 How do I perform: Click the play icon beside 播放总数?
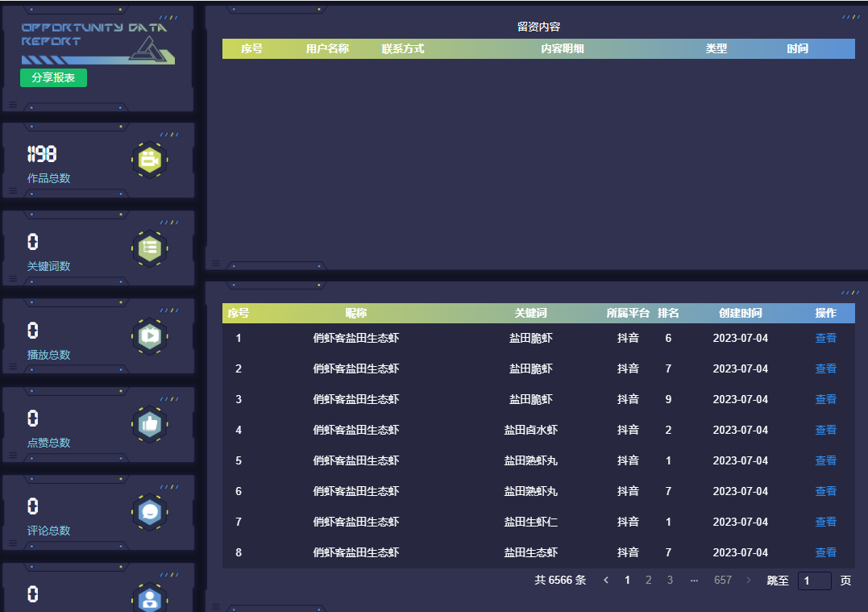coord(149,335)
